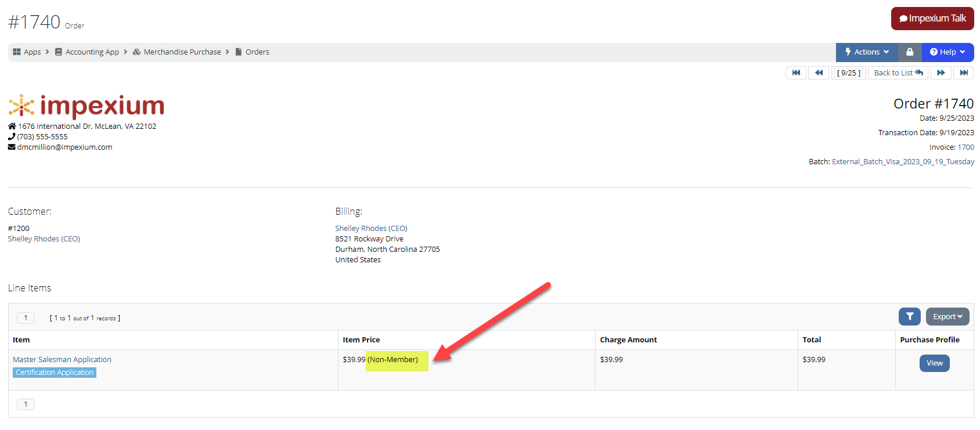Click the Certification Application tag
980x430 pixels.
[x=55, y=373]
